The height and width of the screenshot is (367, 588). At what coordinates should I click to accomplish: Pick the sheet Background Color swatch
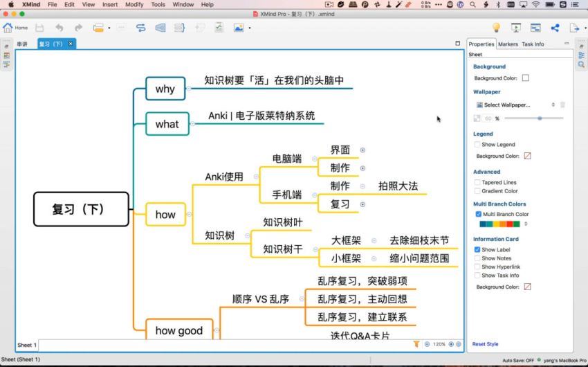click(x=525, y=78)
